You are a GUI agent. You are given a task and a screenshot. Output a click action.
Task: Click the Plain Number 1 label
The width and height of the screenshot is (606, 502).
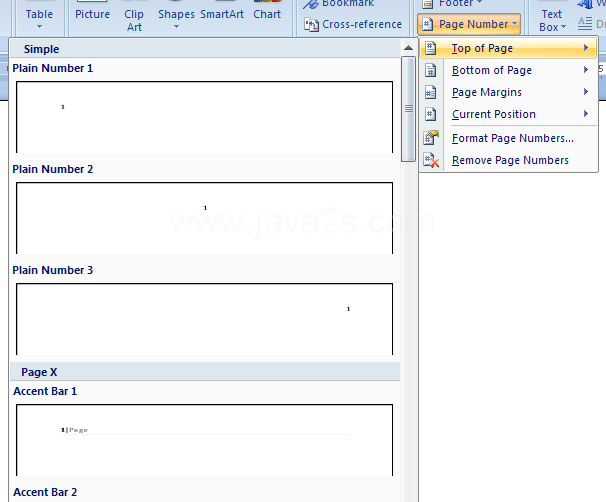click(x=53, y=68)
